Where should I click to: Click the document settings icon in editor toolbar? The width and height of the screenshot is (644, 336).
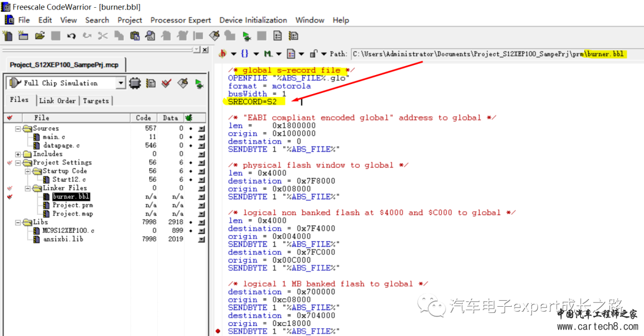point(291,54)
